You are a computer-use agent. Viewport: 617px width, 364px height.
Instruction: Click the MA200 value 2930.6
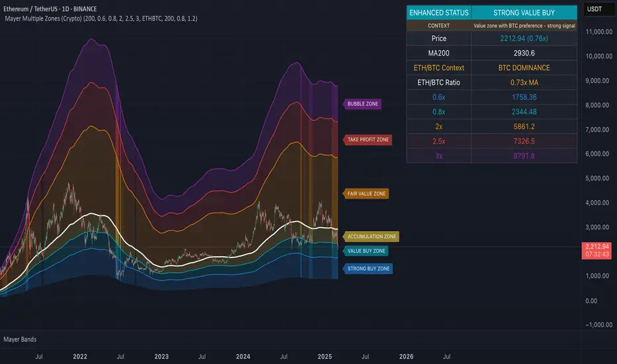pyautogui.click(x=524, y=53)
